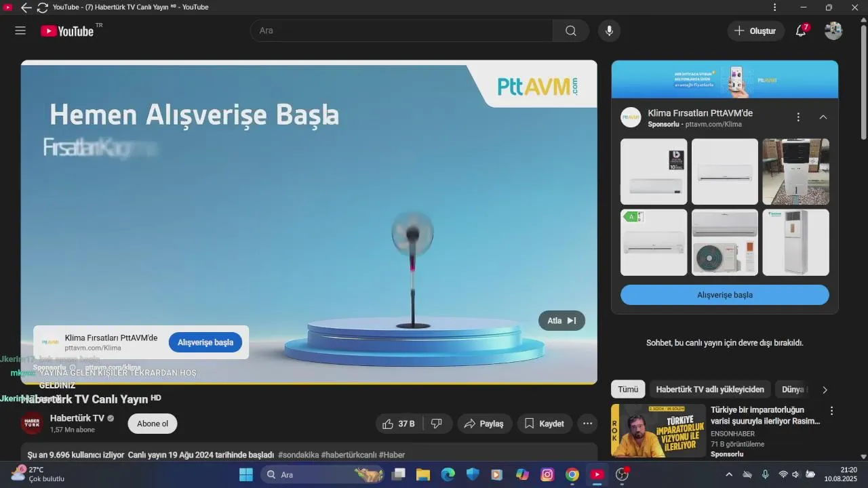Click the Habertürk TV channel avatar
This screenshot has height=488, width=868.
click(32, 423)
